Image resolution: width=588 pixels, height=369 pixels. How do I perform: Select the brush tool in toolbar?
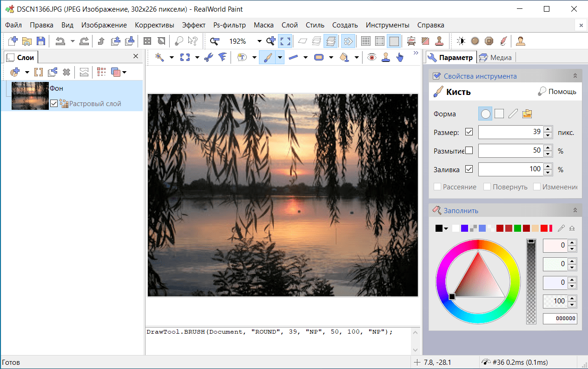(267, 57)
